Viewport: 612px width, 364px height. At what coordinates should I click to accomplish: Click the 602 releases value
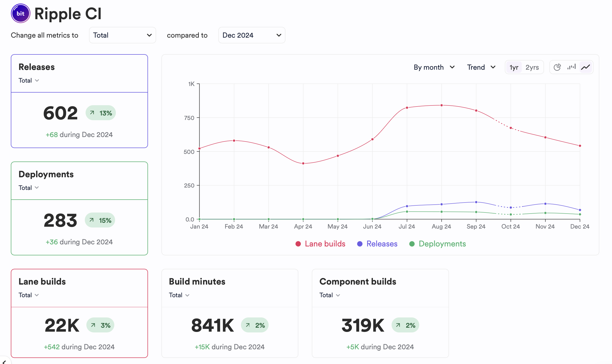(61, 113)
